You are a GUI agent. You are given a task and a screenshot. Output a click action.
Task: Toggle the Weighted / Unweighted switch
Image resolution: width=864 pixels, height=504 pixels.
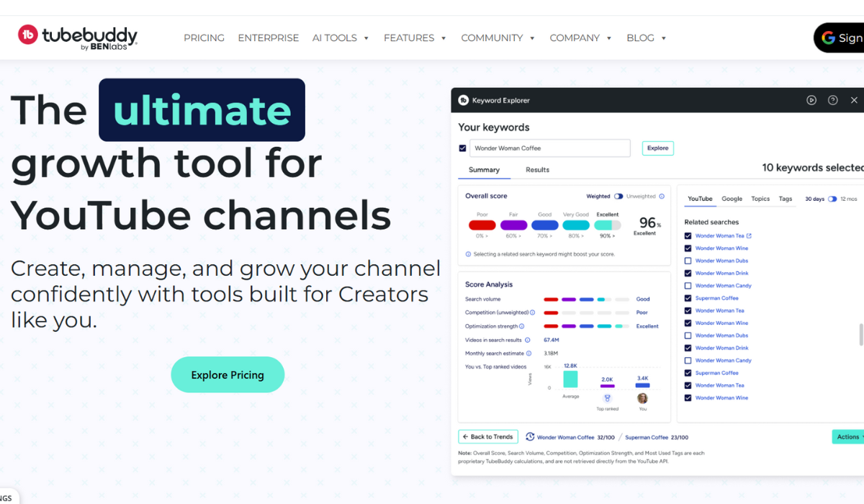click(x=618, y=196)
